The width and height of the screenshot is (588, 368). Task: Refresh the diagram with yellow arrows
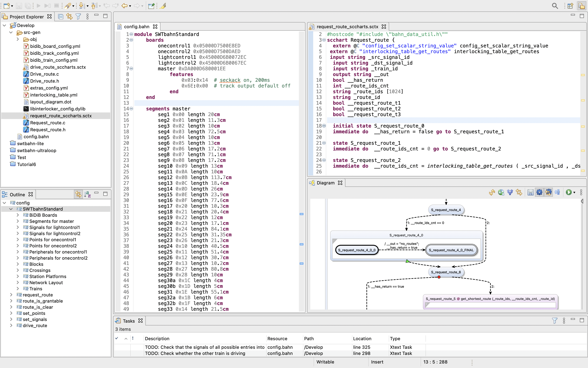[x=492, y=192]
